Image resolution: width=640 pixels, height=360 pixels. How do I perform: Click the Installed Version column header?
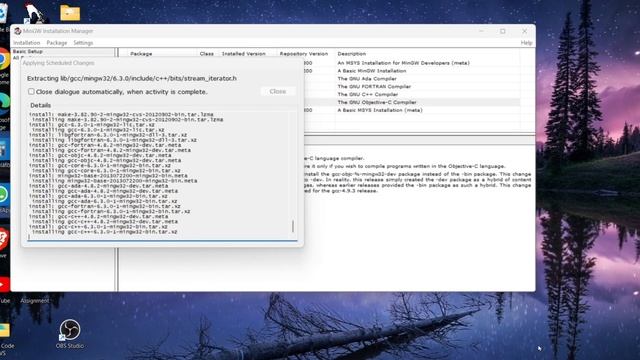244,54
